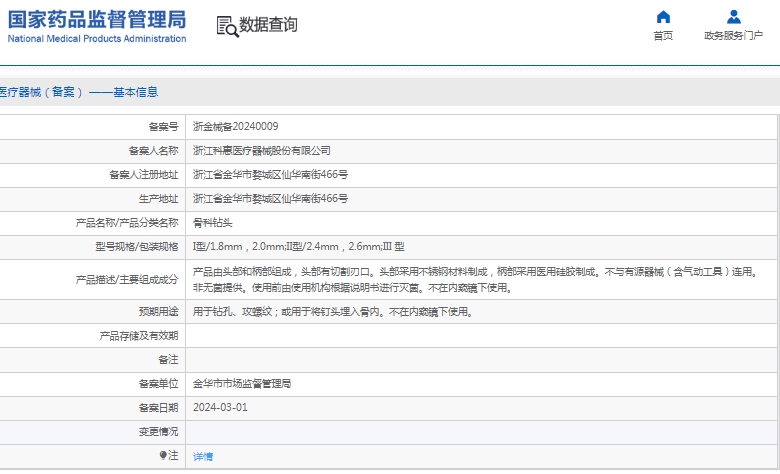
Task: Click the 备注 label
Action: [x=168, y=360]
